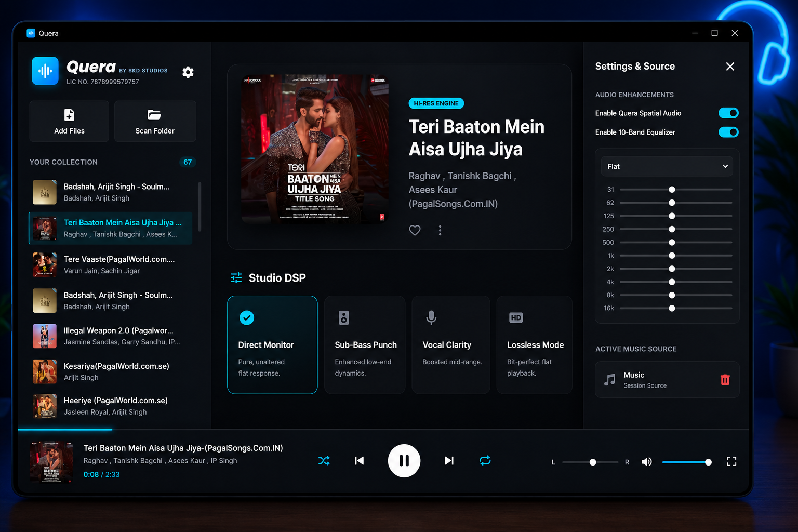The width and height of the screenshot is (798, 532).
Task: Click the Kesariya album thumbnail
Action: [x=45, y=371]
